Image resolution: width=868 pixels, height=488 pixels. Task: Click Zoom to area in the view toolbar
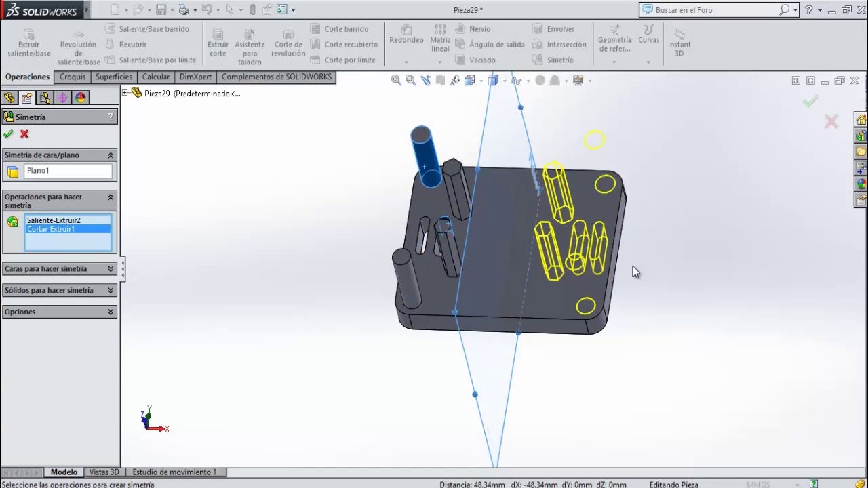coord(411,80)
